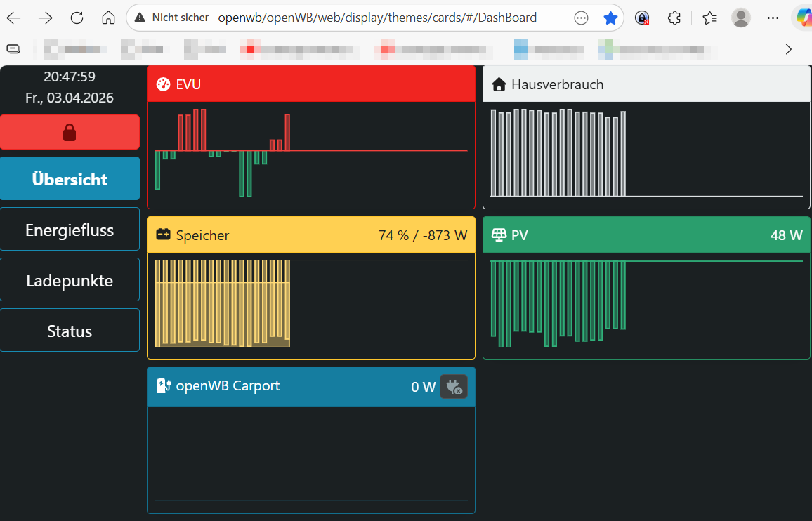This screenshot has height=521, width=812.
Task: Click the PV '48 W' value
Action: point(786,235)
